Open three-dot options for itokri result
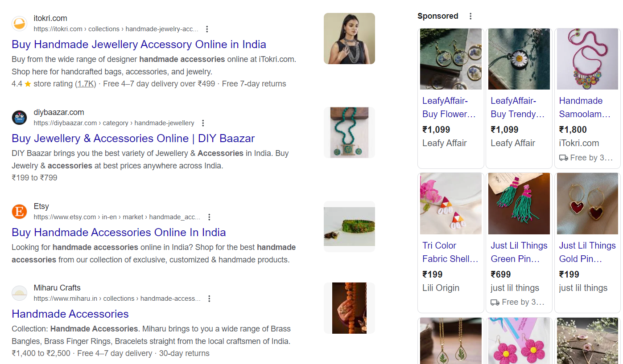This screenshot has height=364, width=623. 207,28
